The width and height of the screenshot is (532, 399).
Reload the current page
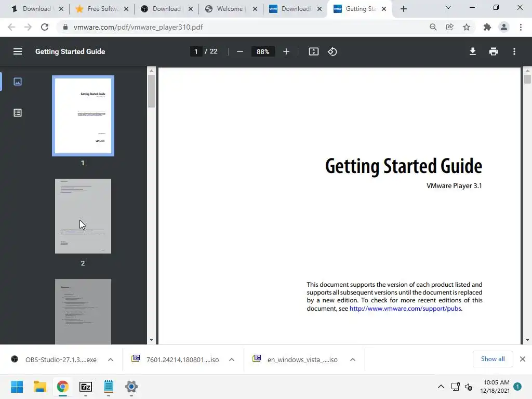[x=45, y=27]
